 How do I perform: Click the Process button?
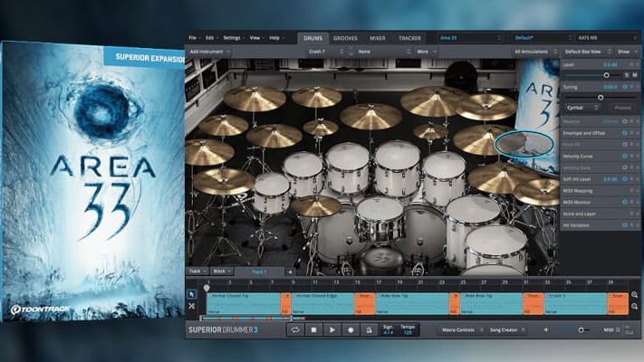click(622, 108)
